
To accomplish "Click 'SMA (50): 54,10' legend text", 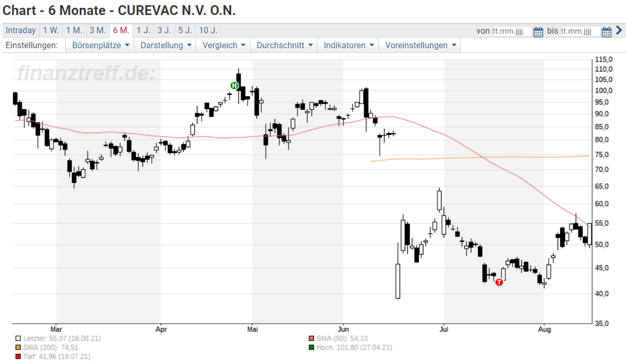I will tap(343, 338).
